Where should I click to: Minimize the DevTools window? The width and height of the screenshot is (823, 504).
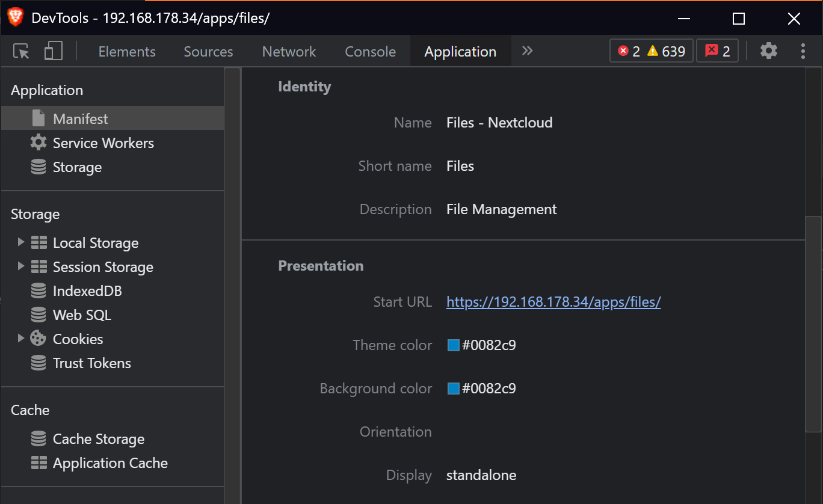pyautogui.click(x=684, y=19)
